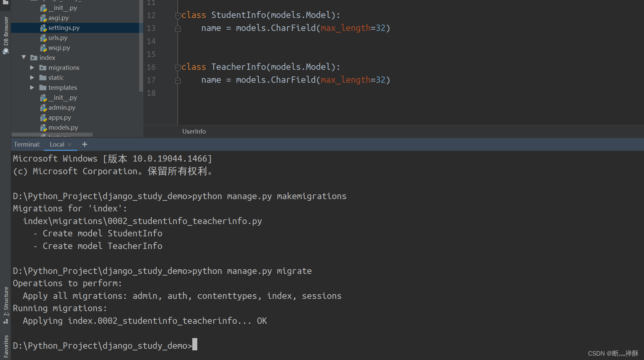Click the Add new terminal button

click(x=84, y=144)
